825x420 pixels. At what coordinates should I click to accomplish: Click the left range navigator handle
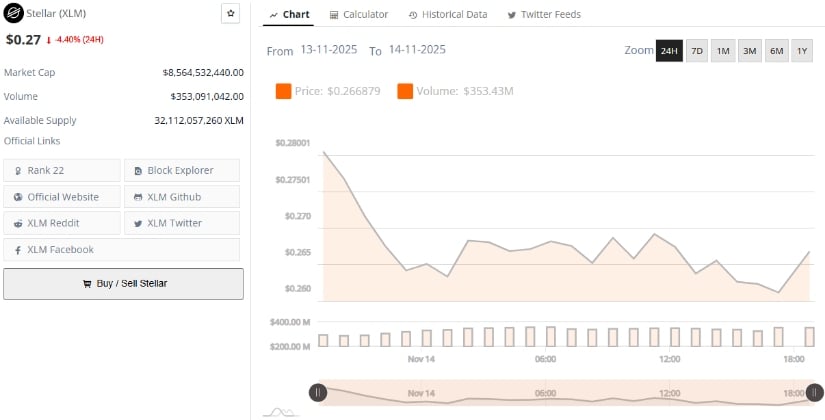(x=318, y=393)
